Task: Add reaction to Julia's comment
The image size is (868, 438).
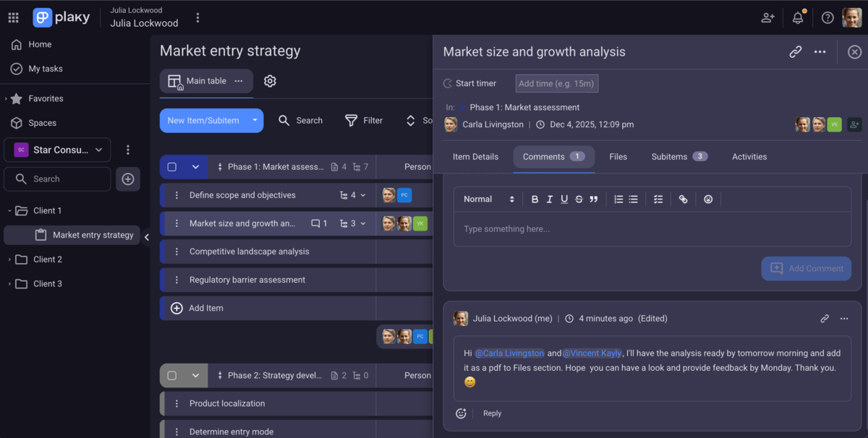Action: [461, 413]
